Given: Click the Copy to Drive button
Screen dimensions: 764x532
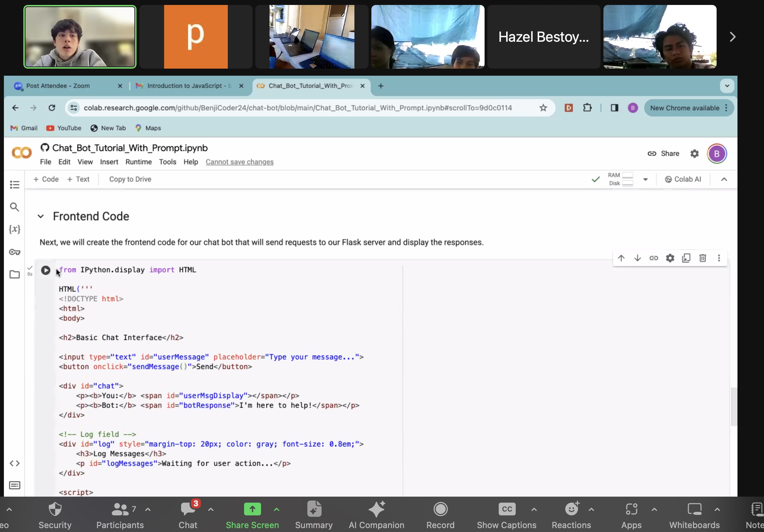Looking at the screenshot, I should (x=130, y=179).
